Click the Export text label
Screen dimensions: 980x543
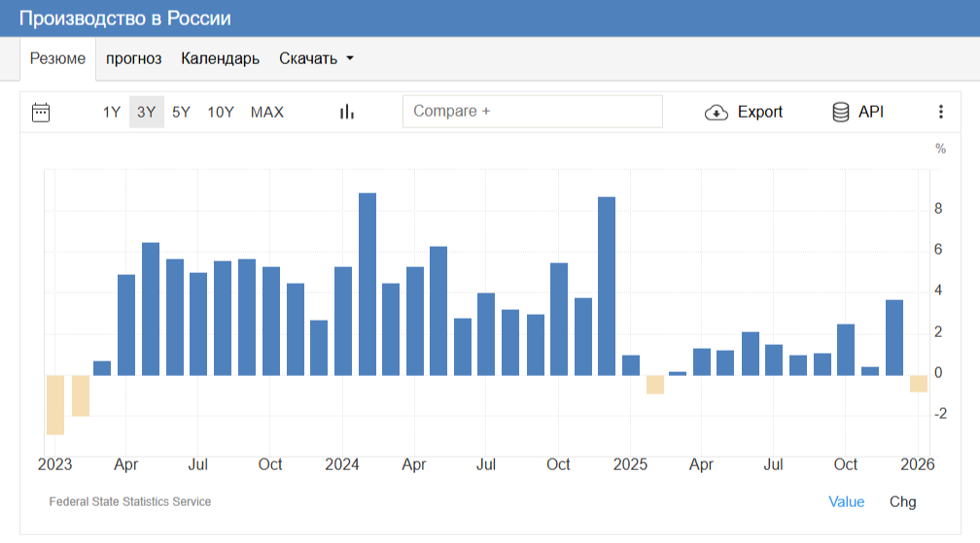pyautogui.click(x=760, y=112)
